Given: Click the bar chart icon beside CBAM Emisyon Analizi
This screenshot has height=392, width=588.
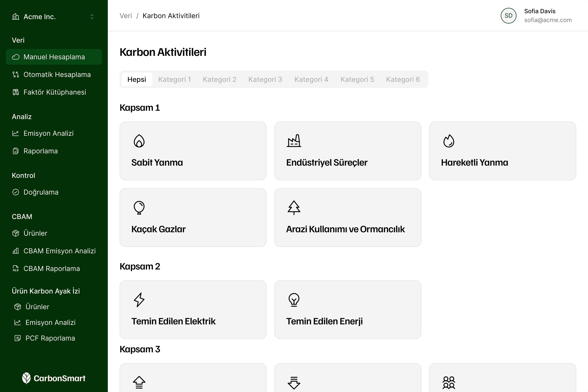Looking at the screenshot, I should tap(15, 251).
